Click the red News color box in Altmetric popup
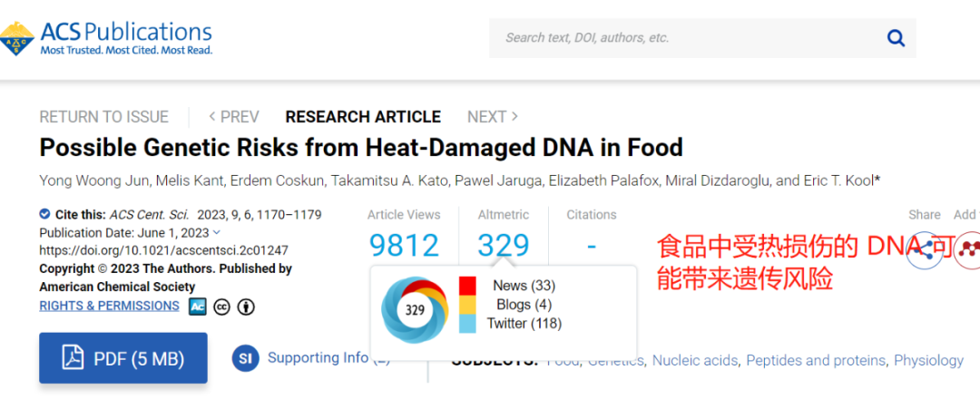The width and height of the screenshot is (980, 399). coord(467,286)
